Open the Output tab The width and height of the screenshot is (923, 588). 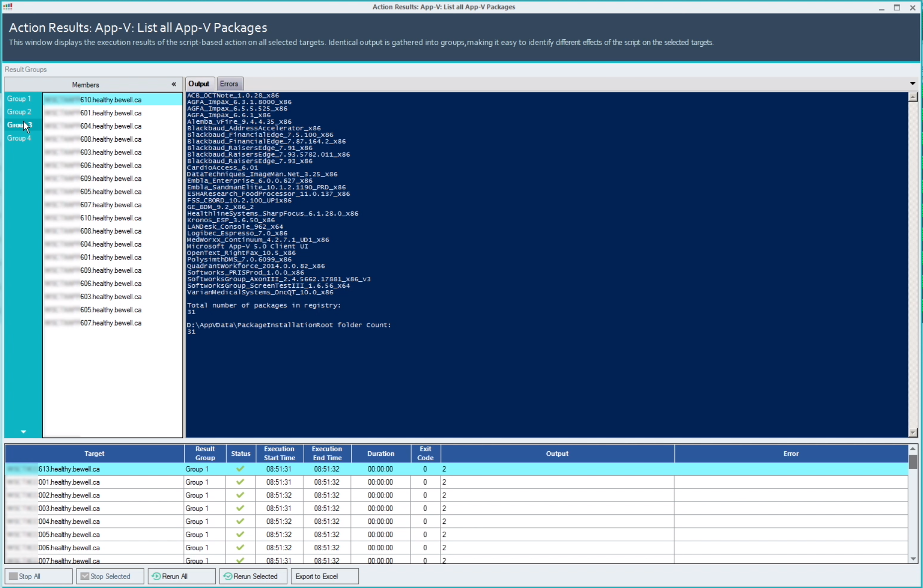199,84
